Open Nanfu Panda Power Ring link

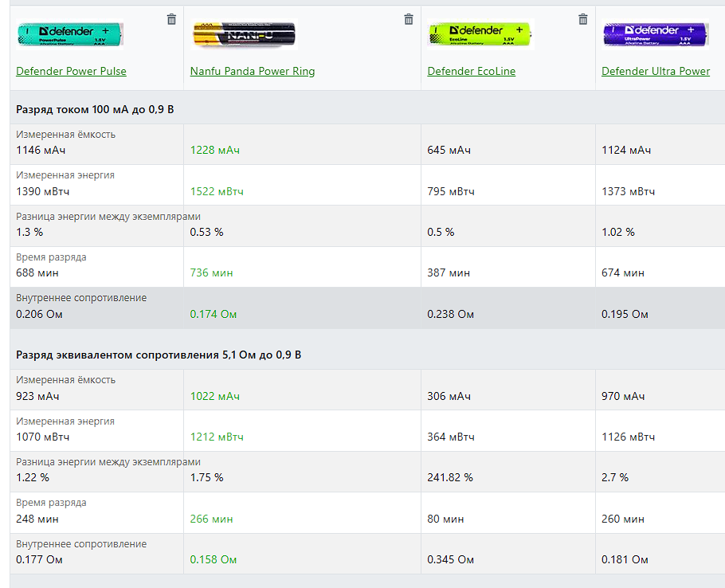coord(253,71)
